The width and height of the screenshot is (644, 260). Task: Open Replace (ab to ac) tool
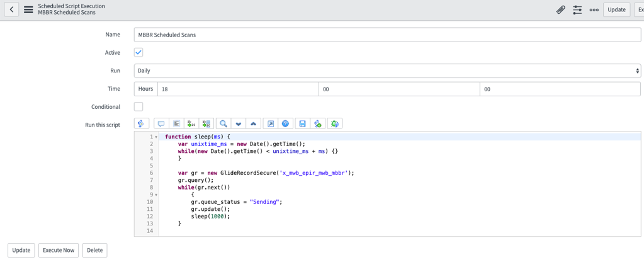tap(191, 123)
